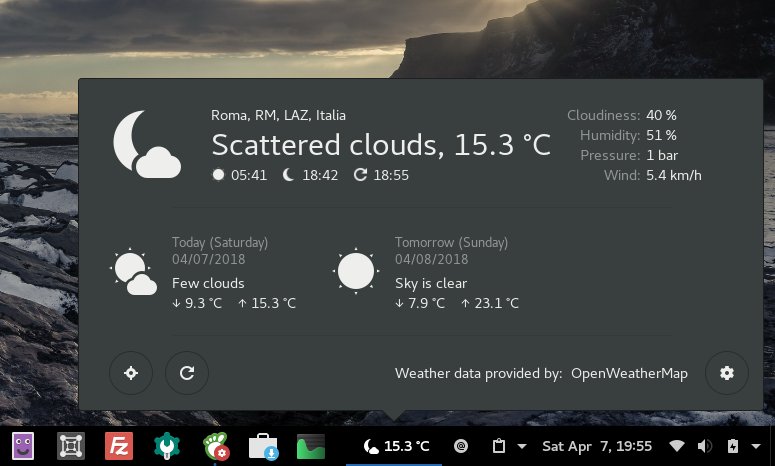Open weather settings gear button
The image size is (775, 466).
[727, 373]
